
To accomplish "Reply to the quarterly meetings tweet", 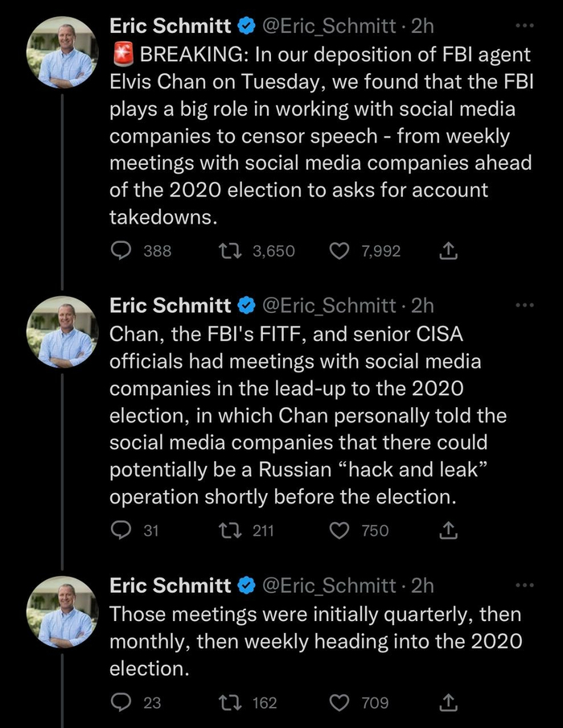I will click(121, 702).
